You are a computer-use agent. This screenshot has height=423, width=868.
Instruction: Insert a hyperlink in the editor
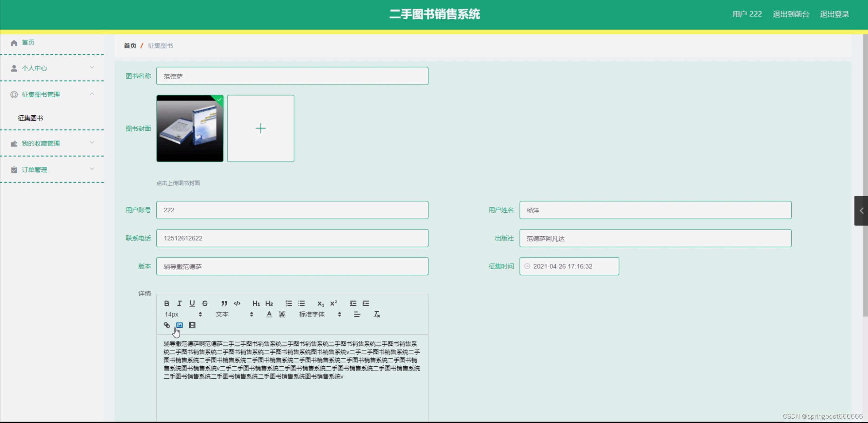coord(167,325)
